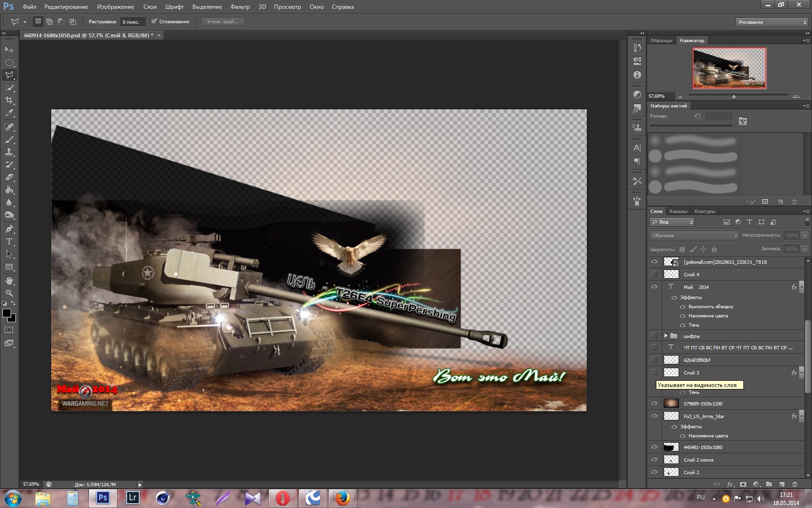Hide the Май 2014 text layer
Viewport: 812px width, 508px height.
point(654,287)
